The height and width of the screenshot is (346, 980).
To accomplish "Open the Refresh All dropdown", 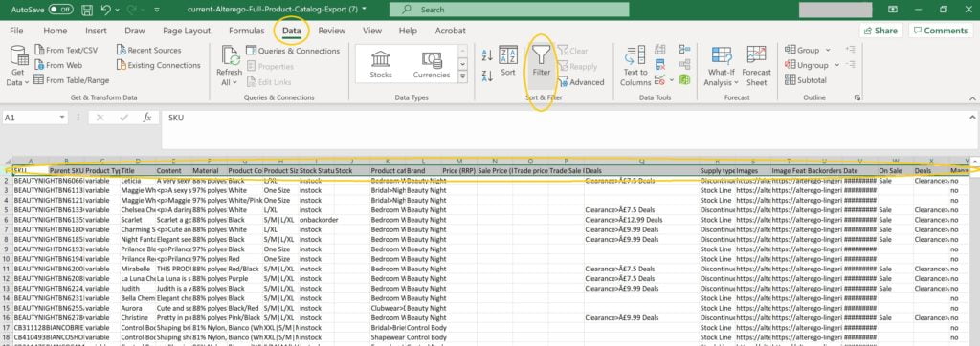I will [229, 66].
